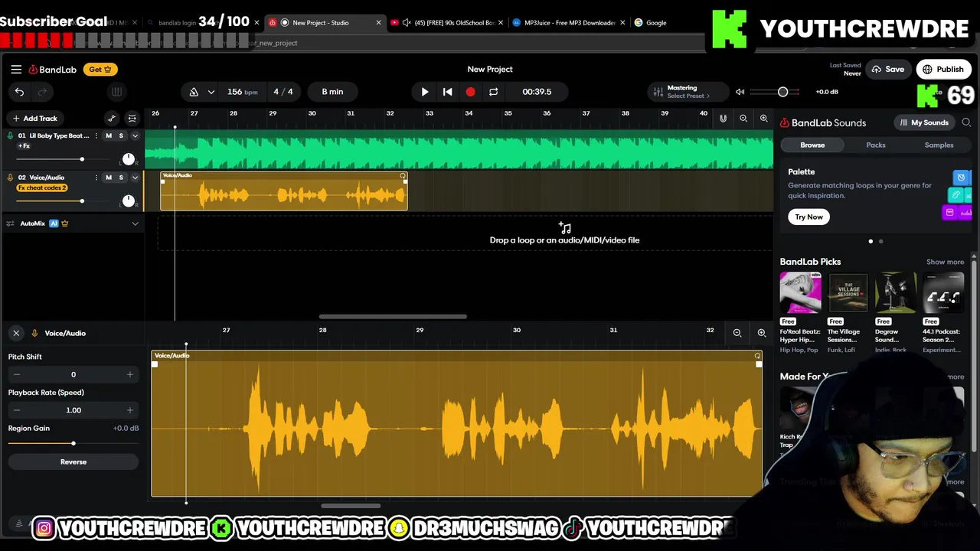The width and height of the screenshot is (980, 551).
Task: Return playhead to the beginning
Action: click(447, 92)
